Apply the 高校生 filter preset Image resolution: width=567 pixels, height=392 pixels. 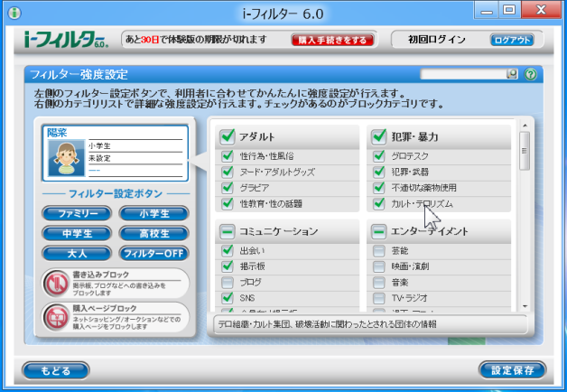coord(154,234)
